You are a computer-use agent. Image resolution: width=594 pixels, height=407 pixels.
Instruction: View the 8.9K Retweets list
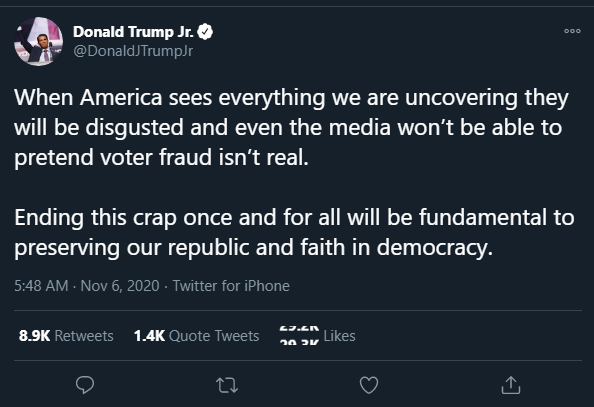point(66,336)
